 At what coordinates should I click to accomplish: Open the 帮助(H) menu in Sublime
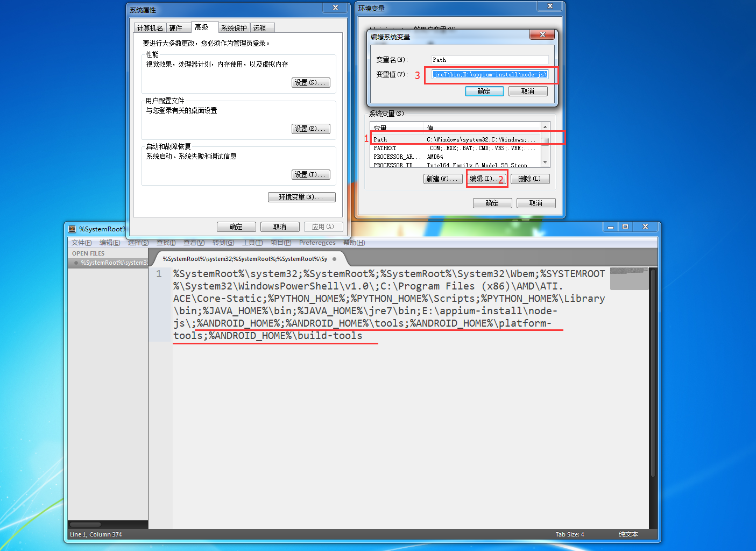[354, 243]
